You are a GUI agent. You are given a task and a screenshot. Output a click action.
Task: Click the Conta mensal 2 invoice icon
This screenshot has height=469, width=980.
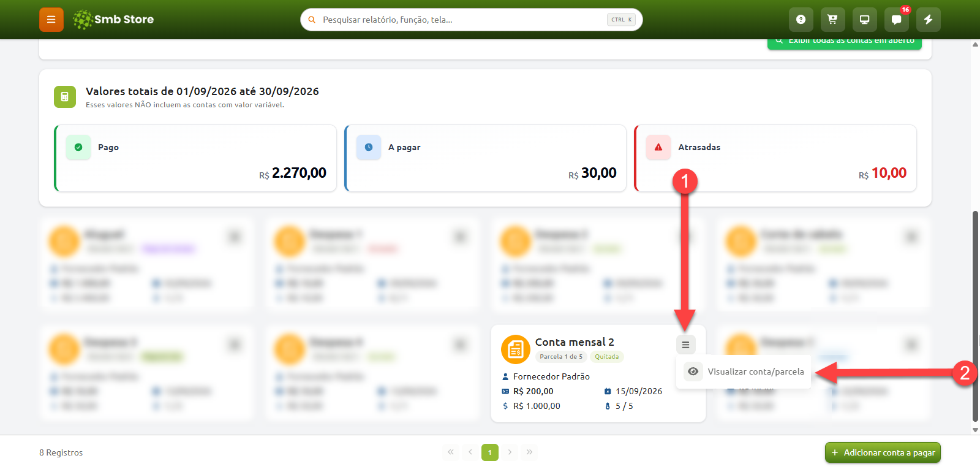516,349
